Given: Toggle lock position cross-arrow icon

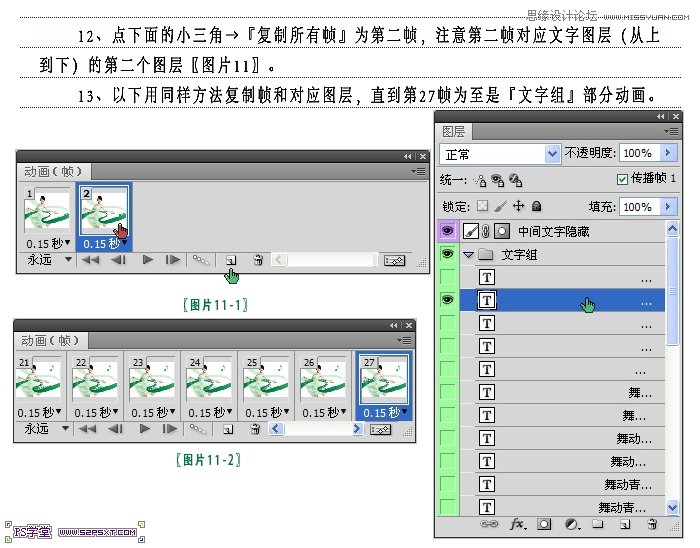Looking at the screenshot, I should point(518,206).
